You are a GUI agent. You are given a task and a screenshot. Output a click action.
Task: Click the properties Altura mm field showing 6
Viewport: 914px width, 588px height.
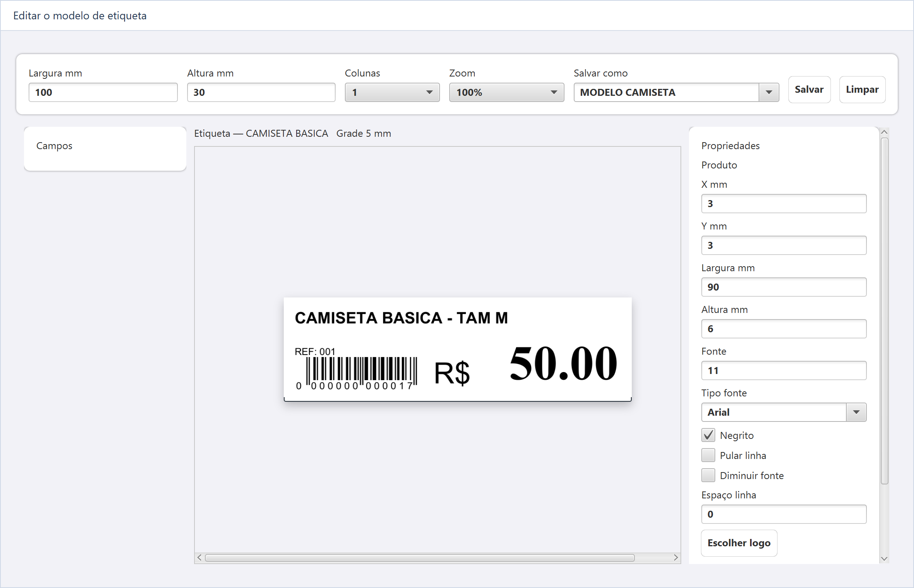point(784,329)
